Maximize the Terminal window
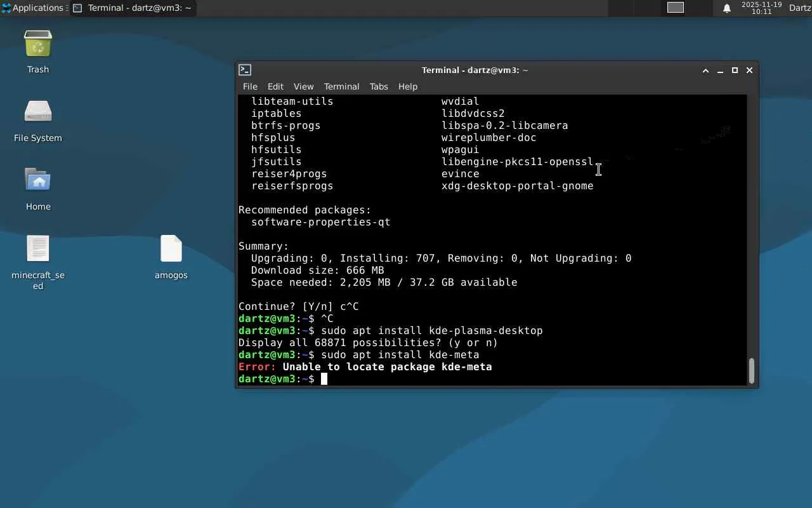This screenshot has height=508, width=812. click(x=735, y=70)
